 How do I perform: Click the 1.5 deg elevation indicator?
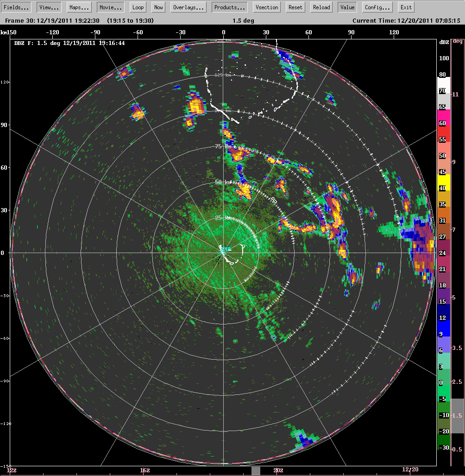243,20
